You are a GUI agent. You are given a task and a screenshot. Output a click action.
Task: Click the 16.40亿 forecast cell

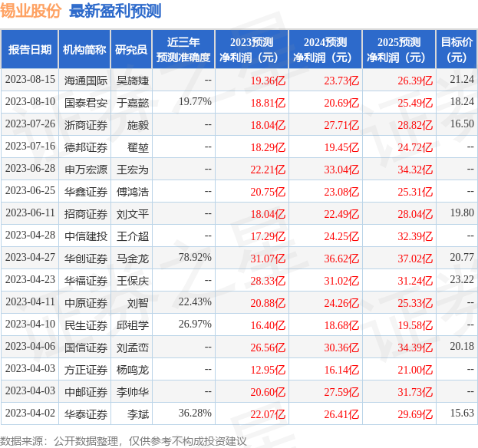tap(268, 325)
